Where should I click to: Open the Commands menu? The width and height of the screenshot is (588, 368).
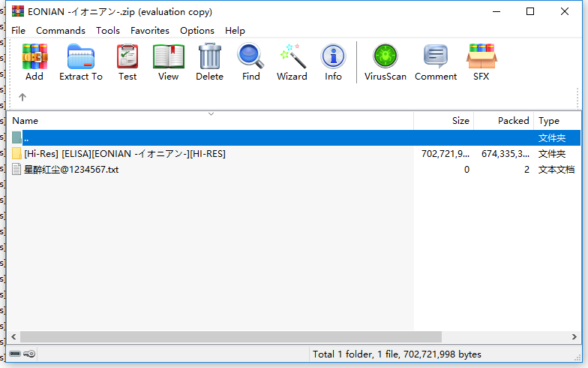[60, 30]
